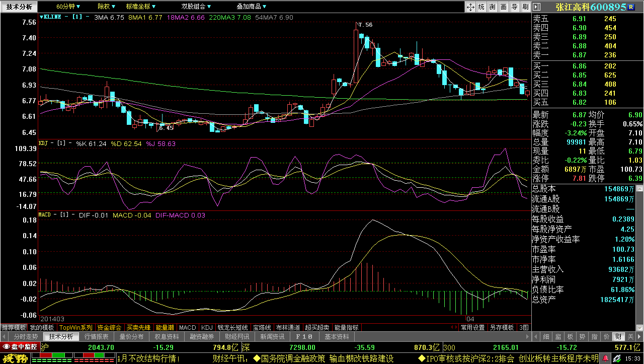
Task: Switch side panel to 财 finance view
Action: coord(618,337)
